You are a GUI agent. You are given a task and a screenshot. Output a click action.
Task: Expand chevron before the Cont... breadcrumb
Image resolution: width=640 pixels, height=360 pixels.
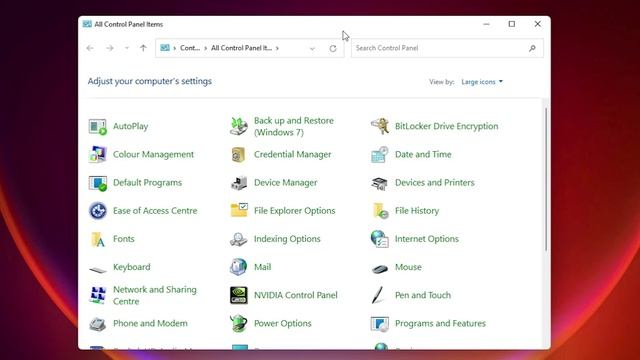click(175, 48)
